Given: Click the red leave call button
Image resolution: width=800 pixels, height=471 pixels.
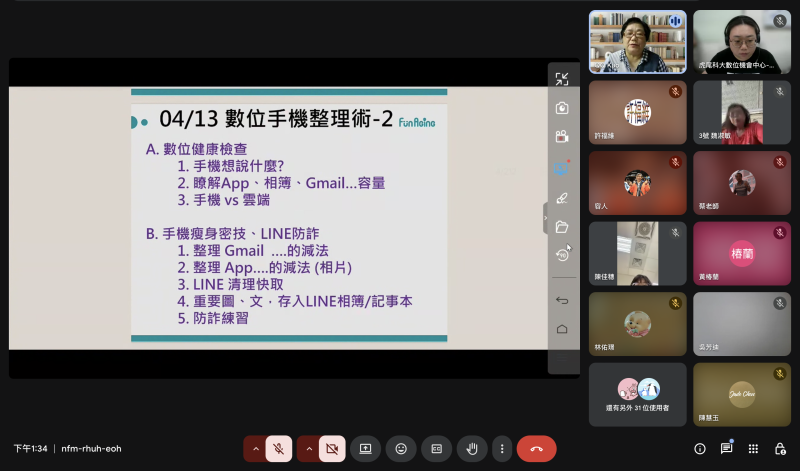Looking at the screenshot, I should point(536,449).
